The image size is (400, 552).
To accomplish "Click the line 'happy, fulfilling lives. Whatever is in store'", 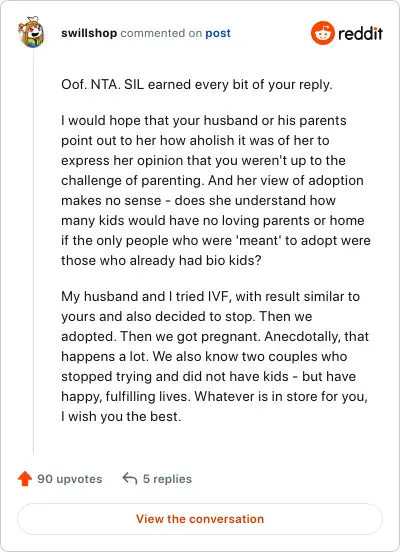I will coord(214,396).
